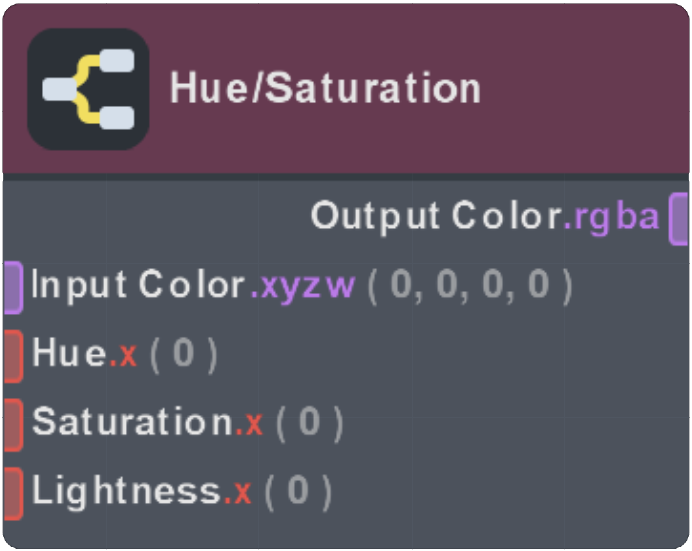Edit the Saturation default value (0)
This screenshot has height=551, width=692.
(x=308, y=423)
